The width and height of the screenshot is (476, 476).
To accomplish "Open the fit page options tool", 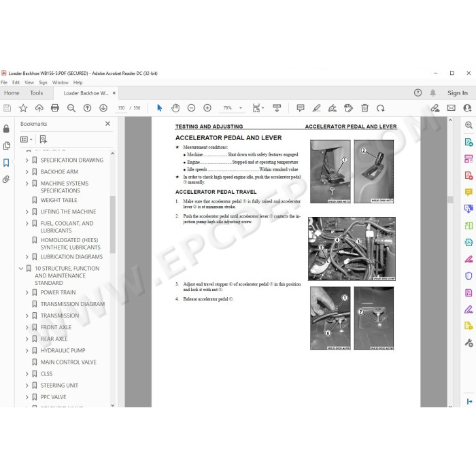I will [258, 107].
